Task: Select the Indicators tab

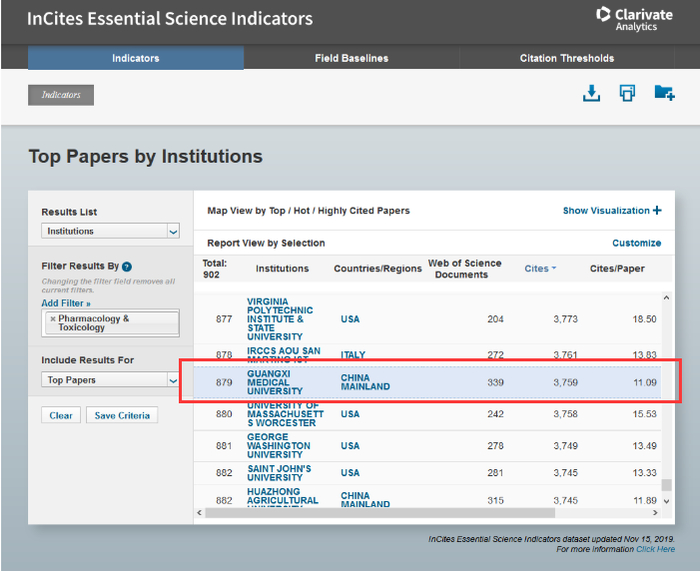Action: click(135, 58)
